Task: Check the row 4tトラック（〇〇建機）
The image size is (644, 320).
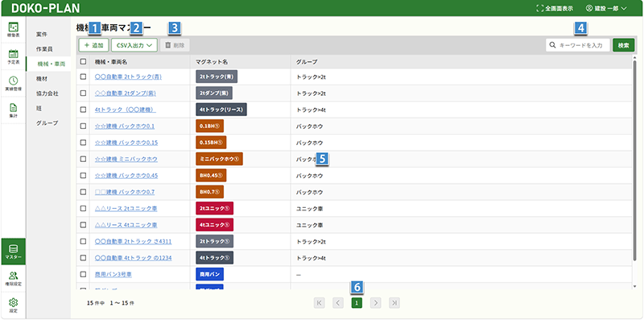Action: (x=84, y=110)
